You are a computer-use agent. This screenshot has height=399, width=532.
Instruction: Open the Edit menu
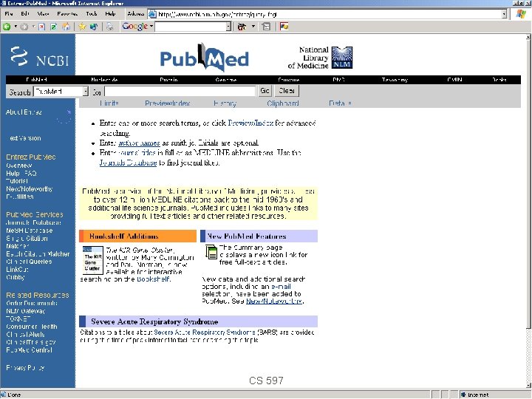(25, 14)
